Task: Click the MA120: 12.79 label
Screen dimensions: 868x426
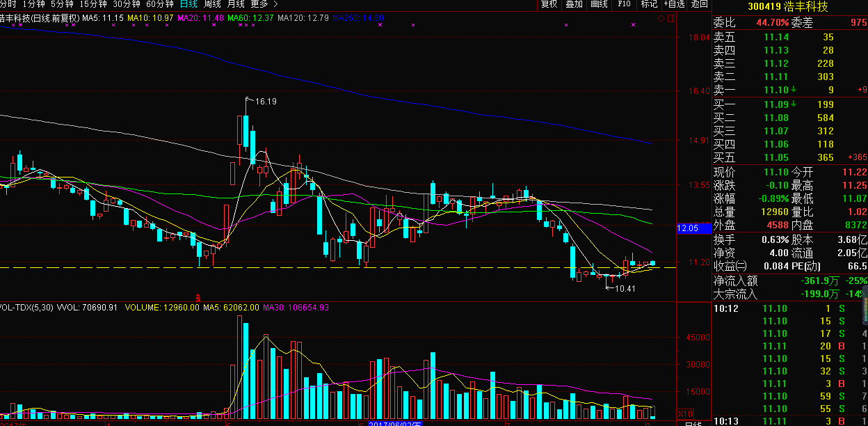Action: (303, 17)
